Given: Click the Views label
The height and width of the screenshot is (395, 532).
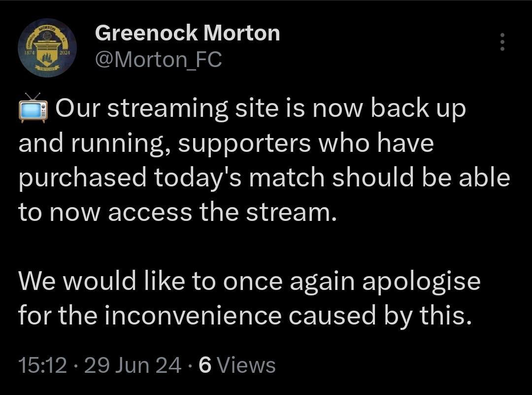Looking at the screenshot, I should tap(246, 365).
